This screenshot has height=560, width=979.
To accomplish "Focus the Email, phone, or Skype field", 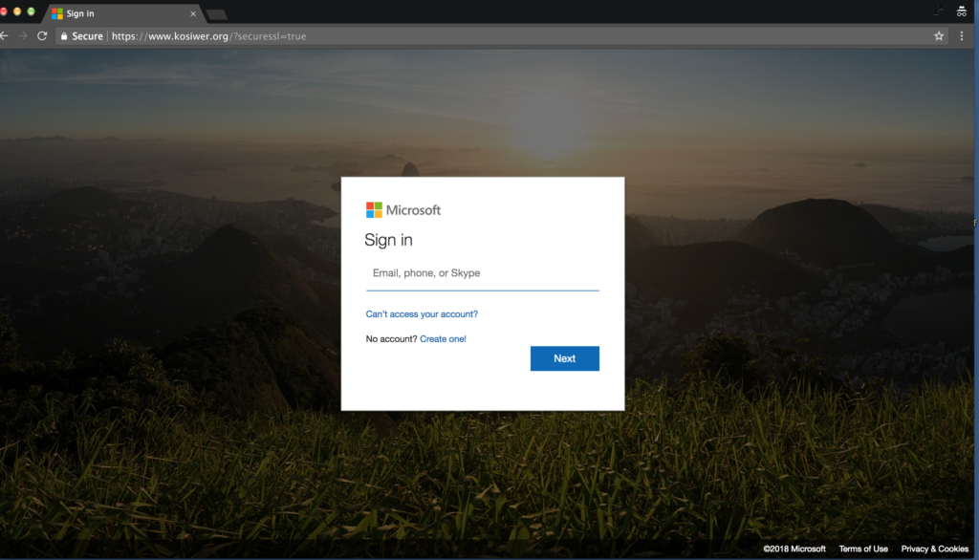I will coord(482,273).
